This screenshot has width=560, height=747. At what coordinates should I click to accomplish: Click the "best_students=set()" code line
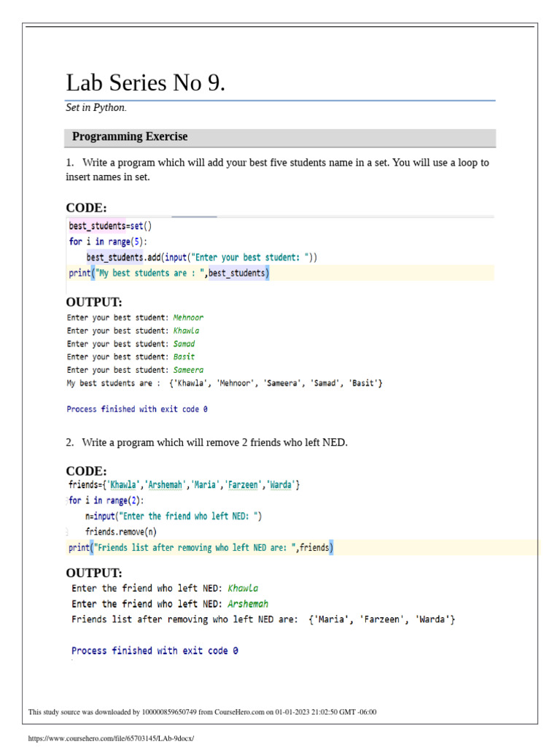click(111, 226)
